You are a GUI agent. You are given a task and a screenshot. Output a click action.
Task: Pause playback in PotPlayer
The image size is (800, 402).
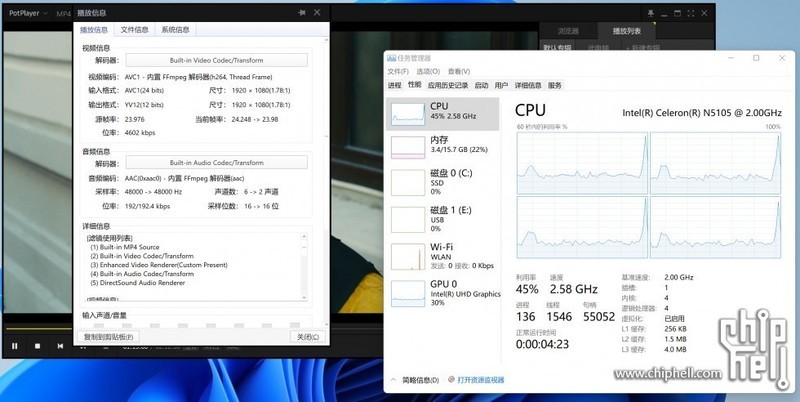pyautogui.click(x=15, y=346)
